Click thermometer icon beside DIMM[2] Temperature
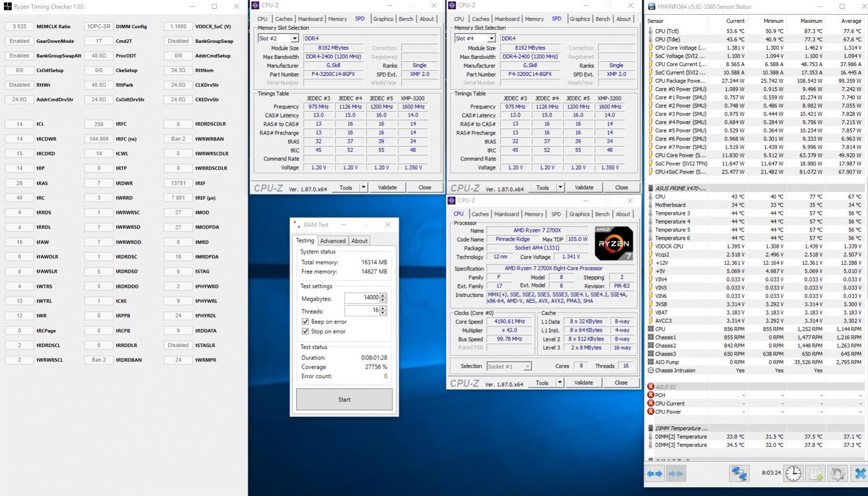Image resolution: width=868 pixels, height=496 pixels. point(651,437)
